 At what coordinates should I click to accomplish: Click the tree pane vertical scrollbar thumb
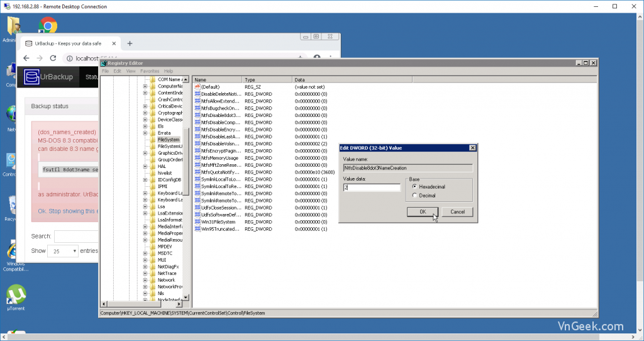186,162
